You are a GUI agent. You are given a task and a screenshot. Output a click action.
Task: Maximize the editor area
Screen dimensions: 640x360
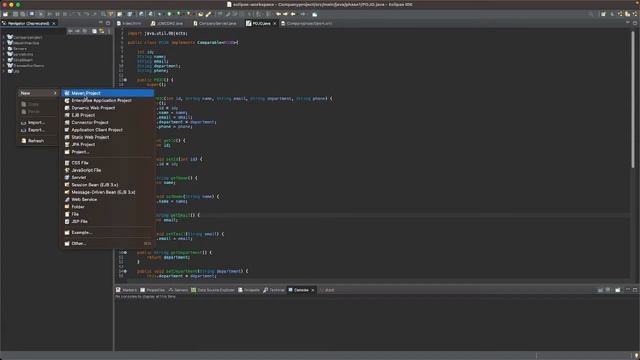[x=635, y=24]
